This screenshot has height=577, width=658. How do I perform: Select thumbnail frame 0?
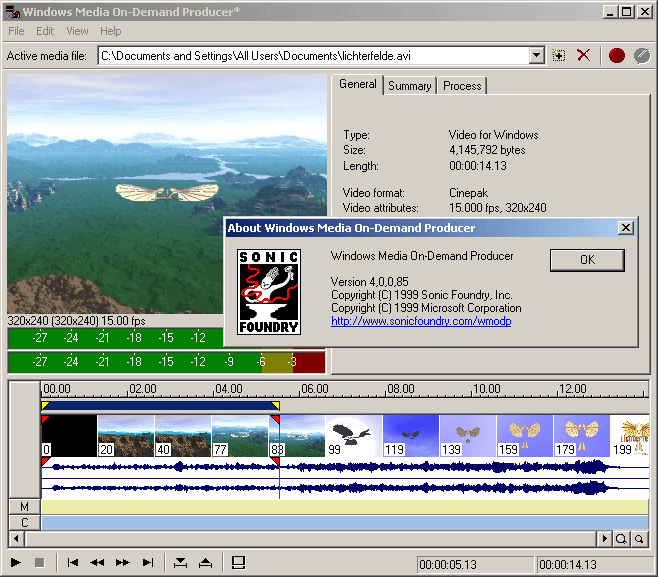69,436
